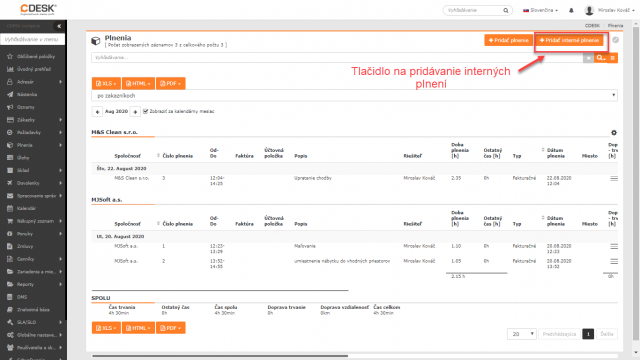Click the vertical page scrollbar
The image size is (640, 360).
(x=636, y=184)
